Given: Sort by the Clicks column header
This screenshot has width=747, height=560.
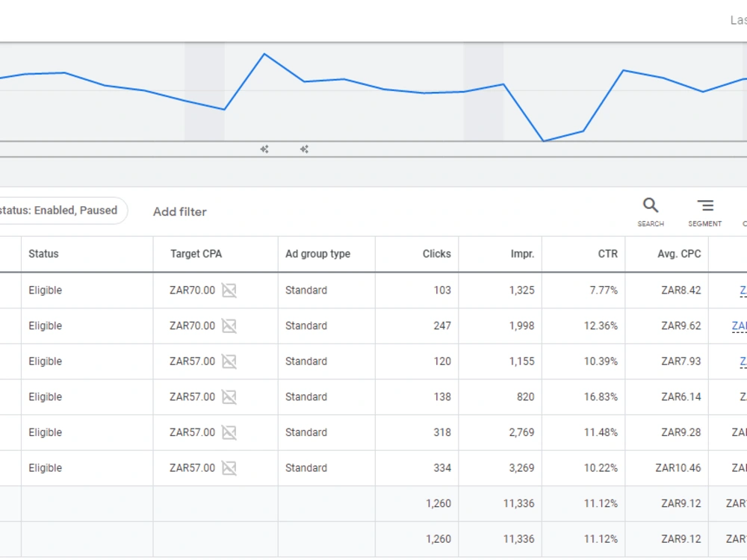Looking at the screenshot, I should [436, 254].
